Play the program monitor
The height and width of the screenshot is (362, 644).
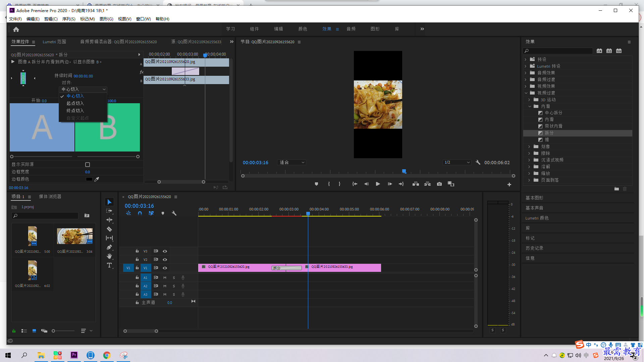tap(378, 184)
